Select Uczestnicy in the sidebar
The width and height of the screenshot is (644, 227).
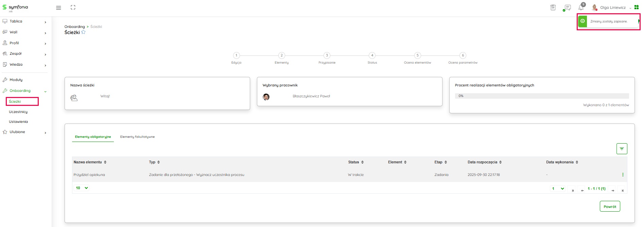pos(18,112)
